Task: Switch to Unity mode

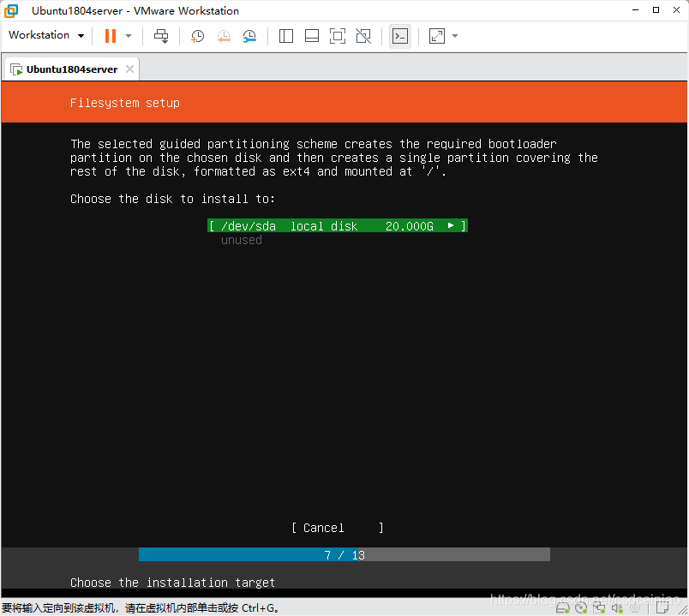Action: point(363,36)
